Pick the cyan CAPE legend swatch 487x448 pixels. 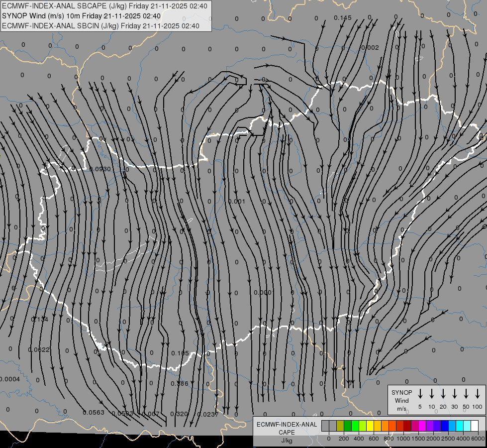pos(460,426)
